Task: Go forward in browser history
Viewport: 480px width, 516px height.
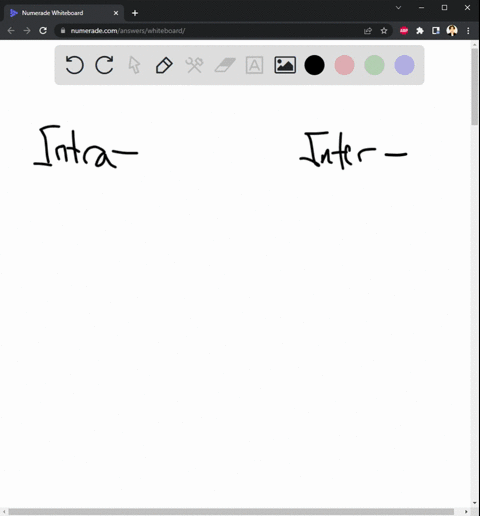Action: tap(27, 31)
